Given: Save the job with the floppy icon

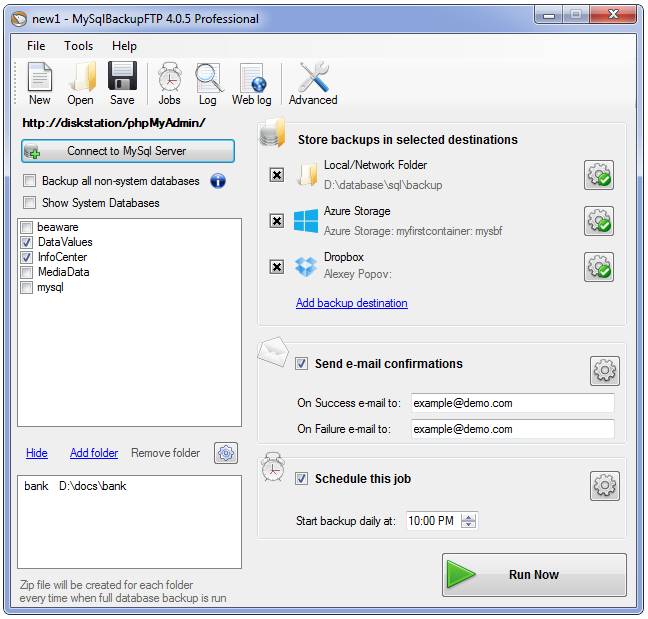Looking at the screenshot, I should (122, 83).
